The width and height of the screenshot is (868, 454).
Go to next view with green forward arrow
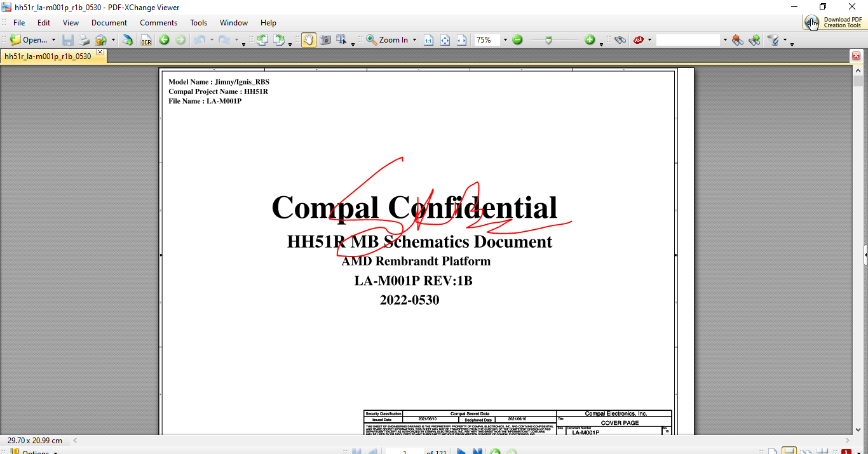pos(180,40)
